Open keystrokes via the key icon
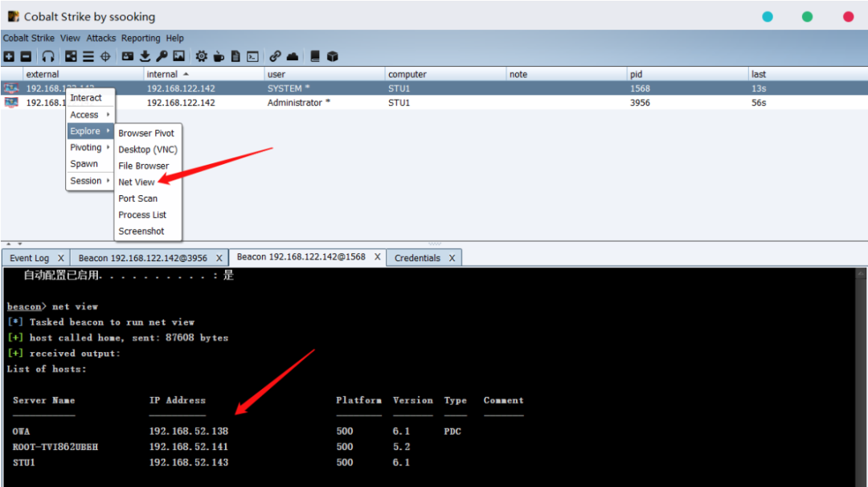 (162, 56)
